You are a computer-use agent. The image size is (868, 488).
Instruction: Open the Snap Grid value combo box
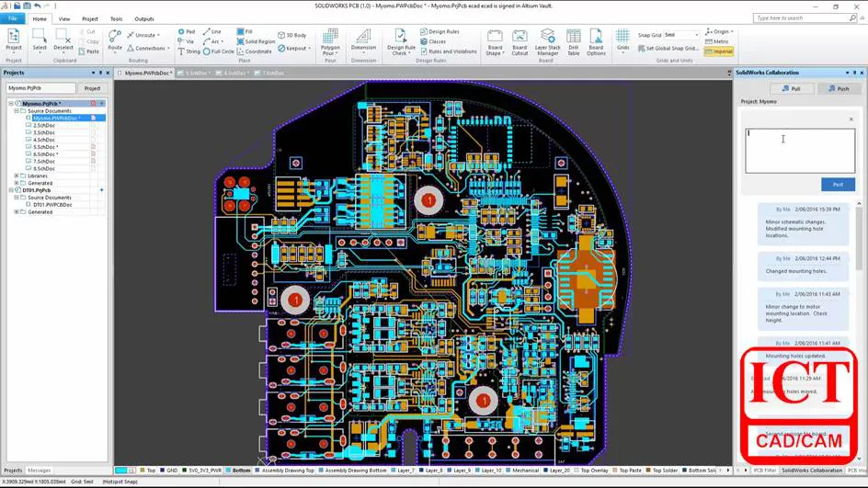click(x=681, y=35)
